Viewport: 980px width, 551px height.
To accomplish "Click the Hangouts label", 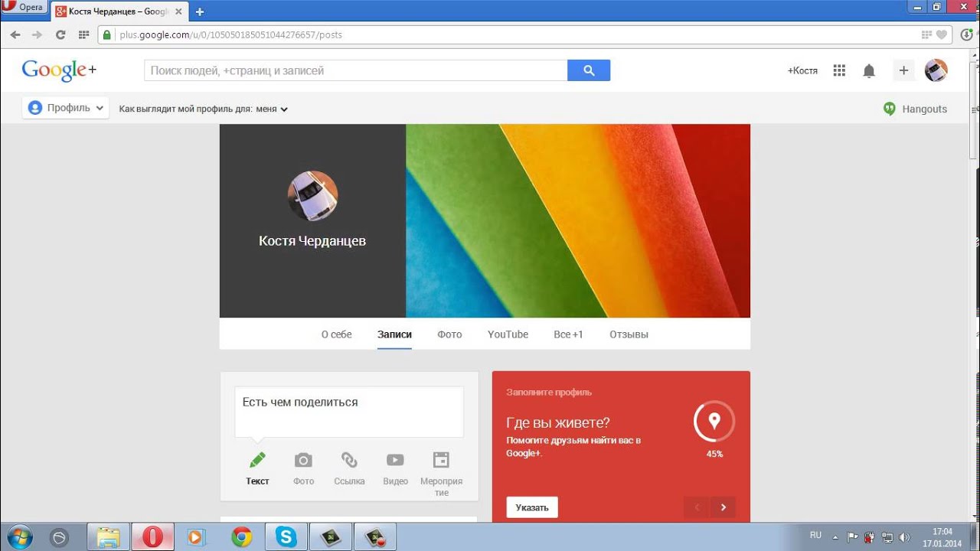I will [x=925, y=109].
